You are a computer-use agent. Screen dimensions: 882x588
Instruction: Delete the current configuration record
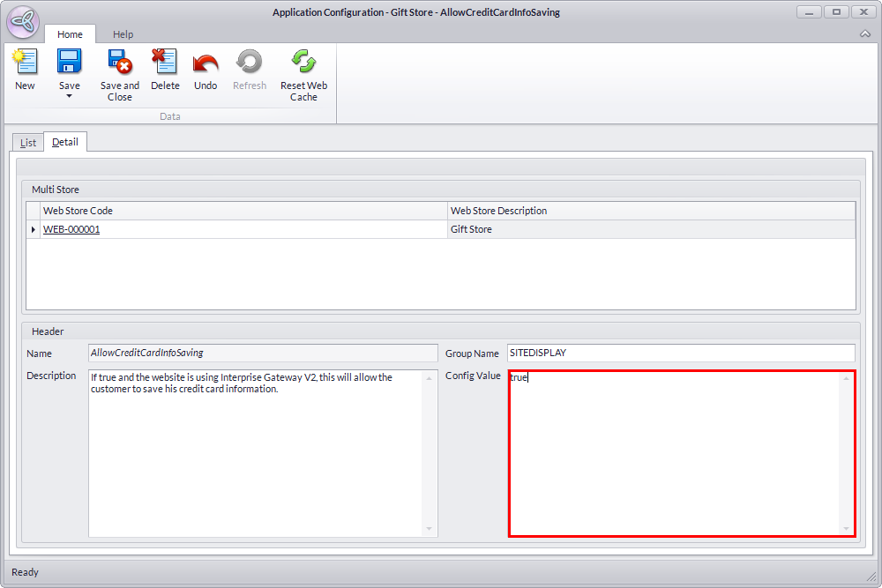(x=165, y=63)
